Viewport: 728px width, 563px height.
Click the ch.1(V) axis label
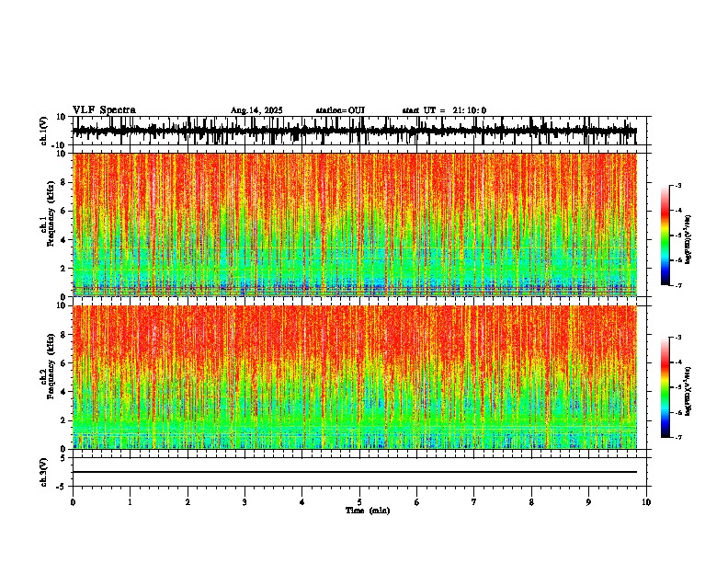tap(44, 131)
